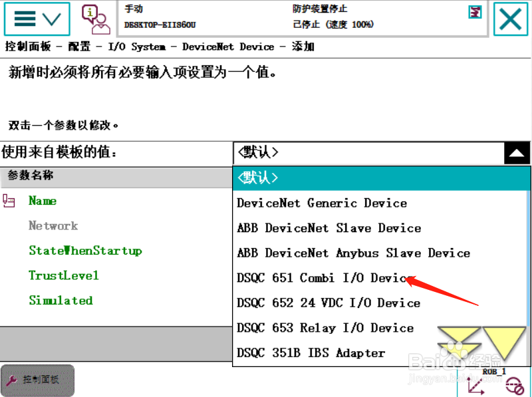532x397 pixels.
Task: Open the 控制面板 taskbar button
Action: 37,380
